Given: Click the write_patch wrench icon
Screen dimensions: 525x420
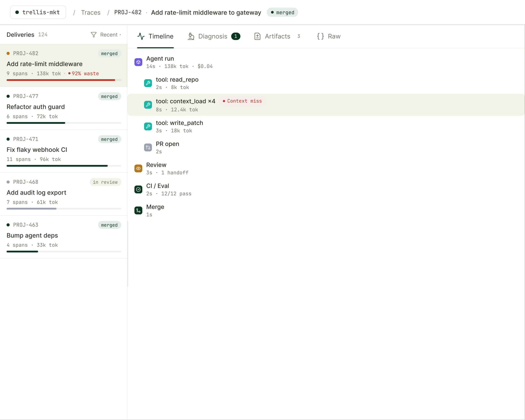Looking at the screenshot, I should point(148,126).
